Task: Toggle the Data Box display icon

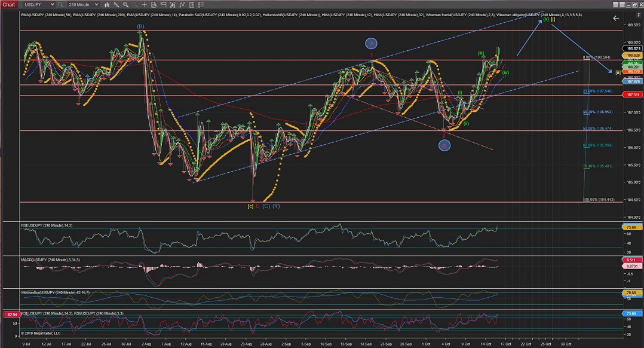Action: [x=154, y=4]
